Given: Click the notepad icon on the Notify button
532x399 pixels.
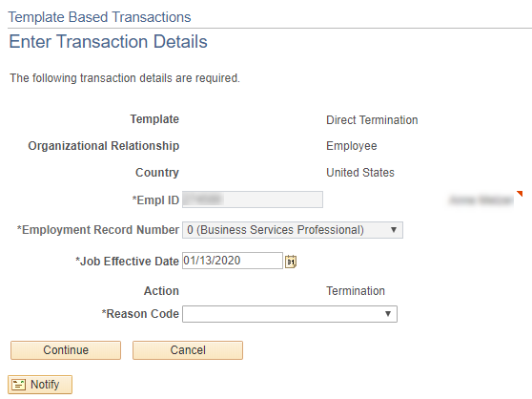Looking at the screenshot, I should tap(18, 385).
